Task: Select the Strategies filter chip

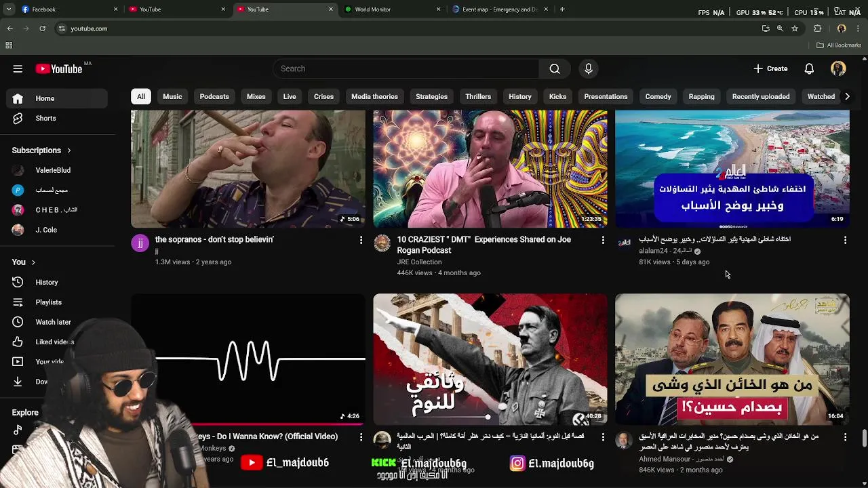Action: click(x=431, y=96)
